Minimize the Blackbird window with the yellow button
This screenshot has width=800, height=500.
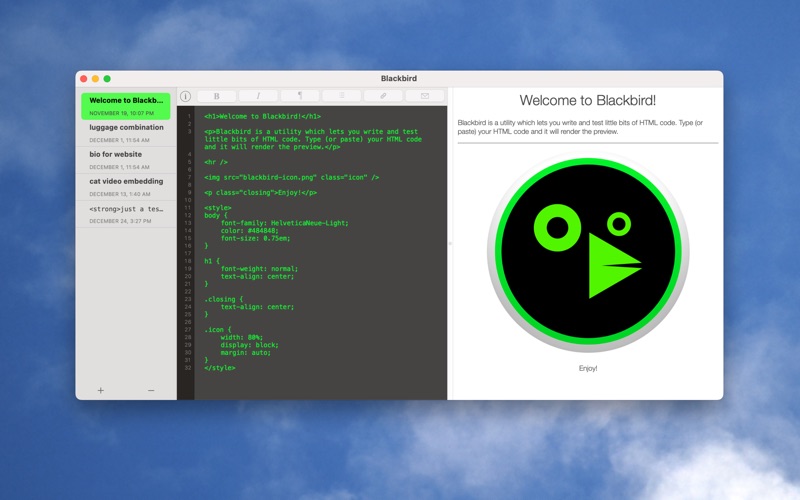click(95, 79)
